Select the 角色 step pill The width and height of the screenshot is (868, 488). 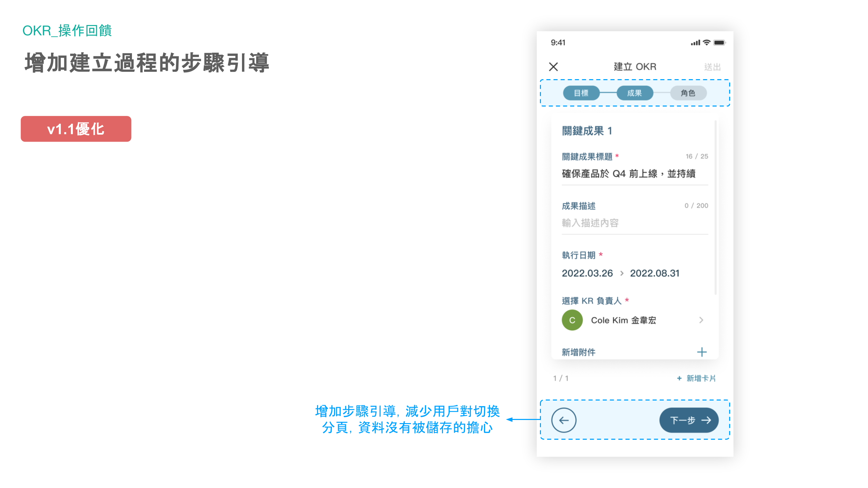(x=688, y=93)
